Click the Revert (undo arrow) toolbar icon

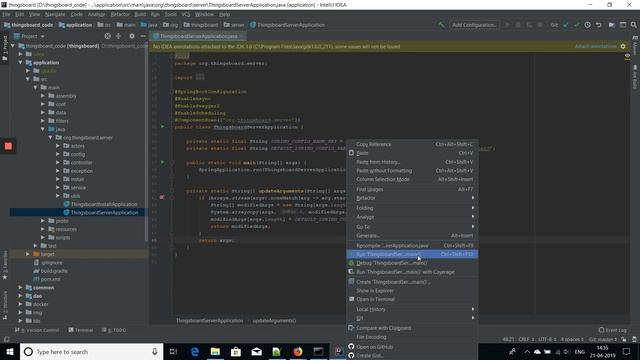tap(598, 25)
